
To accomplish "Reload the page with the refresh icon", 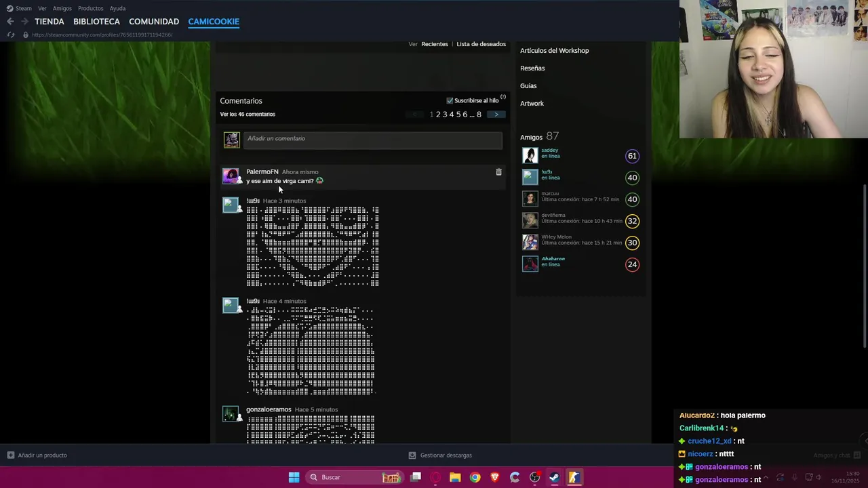I will pyautogui.click(x=10, y=35).
